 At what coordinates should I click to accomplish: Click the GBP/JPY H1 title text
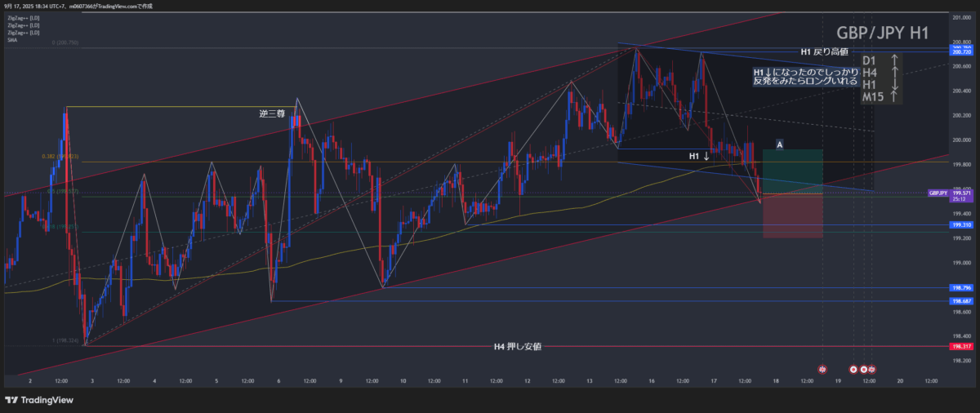[x=882, y=33]
